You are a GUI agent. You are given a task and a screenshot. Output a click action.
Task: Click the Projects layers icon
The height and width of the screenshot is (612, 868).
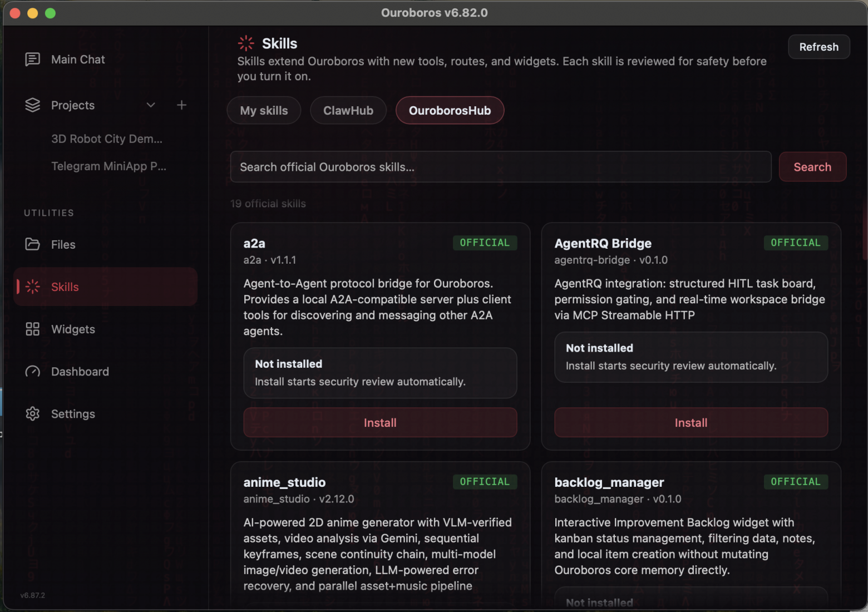tap(33, 105)
